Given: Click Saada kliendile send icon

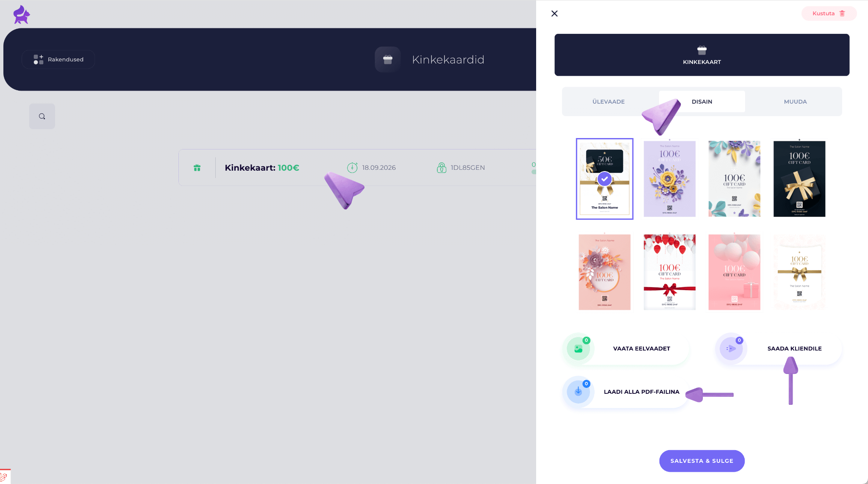Looking at the screenshot, I should pyautogui.click(x=731, y=349).
